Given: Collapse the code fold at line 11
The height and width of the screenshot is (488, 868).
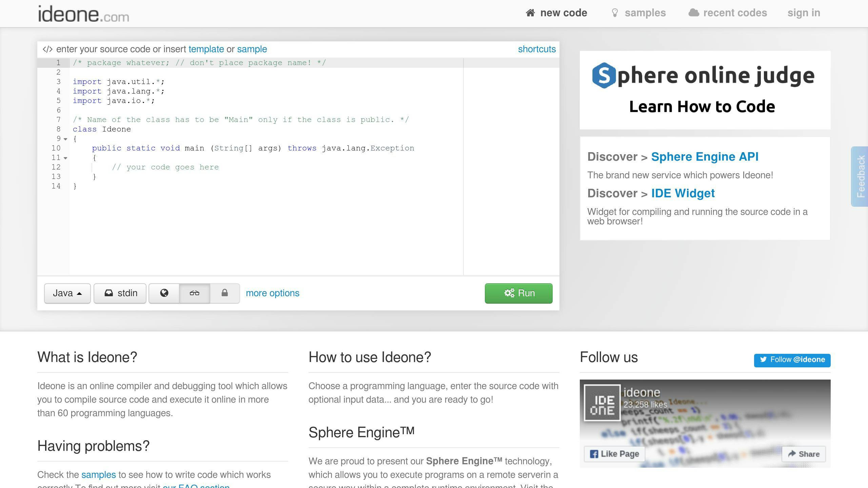Looking at the screenshot, I should 65,158.
